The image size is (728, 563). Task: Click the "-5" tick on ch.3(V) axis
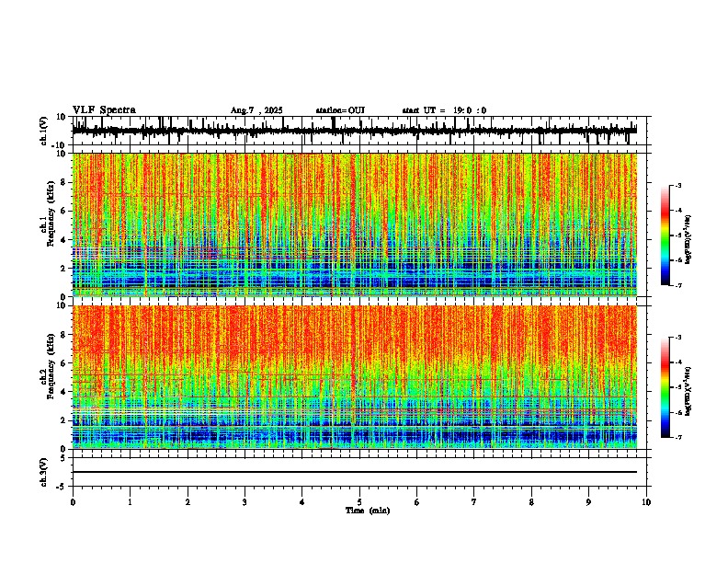click(62, 487)
